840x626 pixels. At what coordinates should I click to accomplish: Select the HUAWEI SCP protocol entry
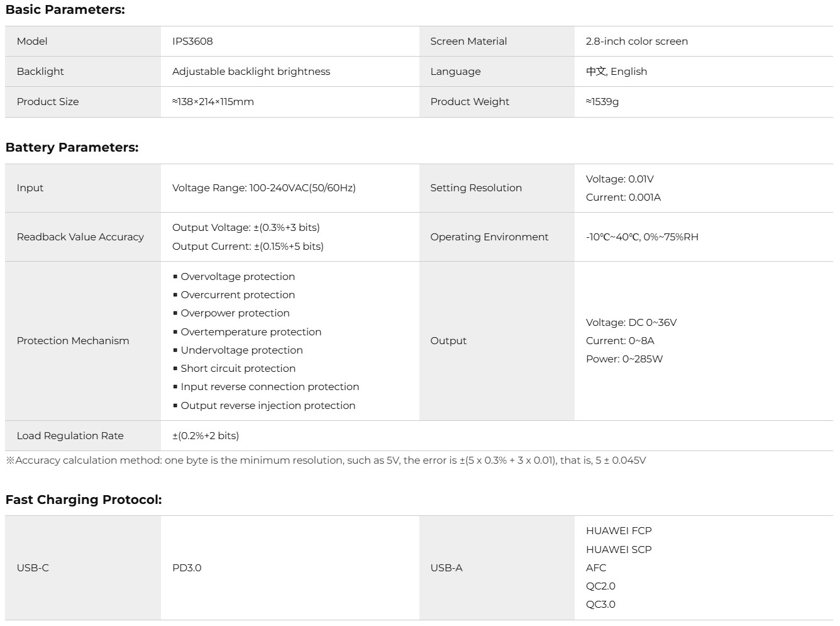[x=619, y=549]
